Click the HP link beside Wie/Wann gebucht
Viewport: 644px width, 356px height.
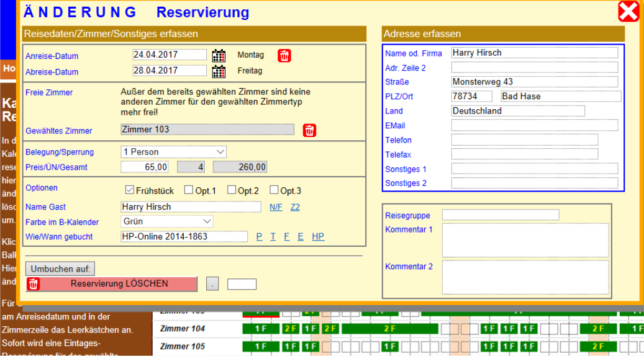pyautogui.click(x=318, y=237)
